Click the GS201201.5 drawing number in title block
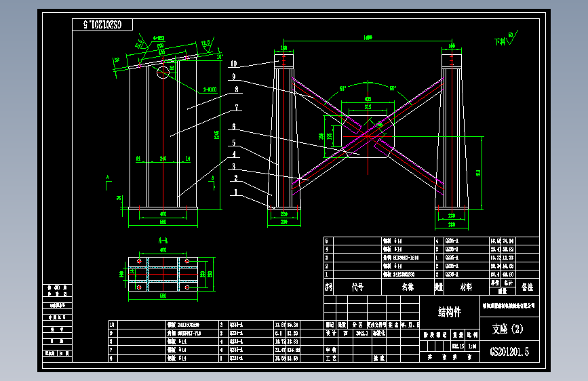588x381 pixels. (509, 352)
